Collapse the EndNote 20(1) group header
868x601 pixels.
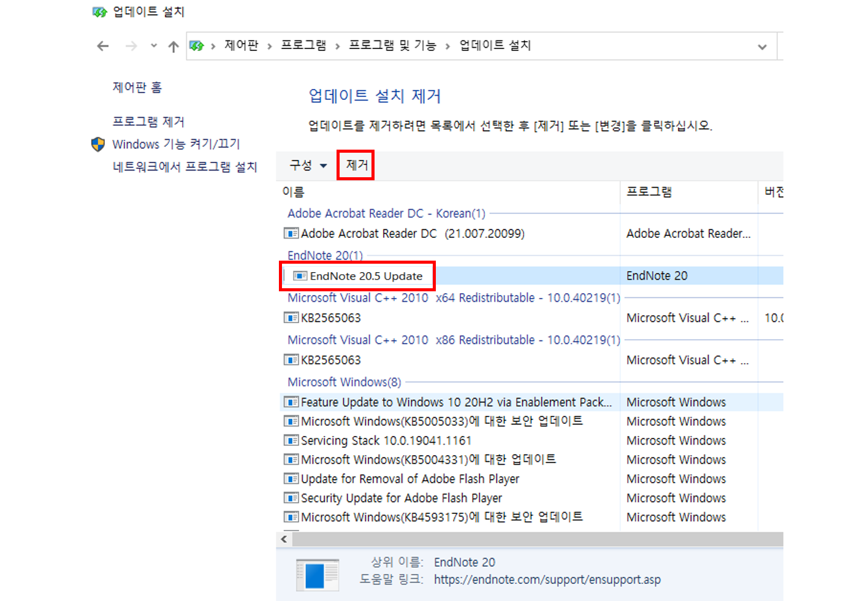[x=325, y=255]
